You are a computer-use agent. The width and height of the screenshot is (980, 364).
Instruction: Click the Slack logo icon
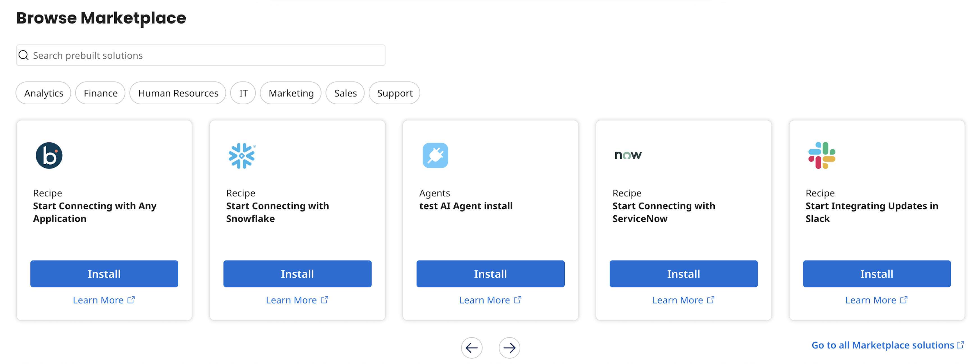pyautogui.click(x=821, y=155)
